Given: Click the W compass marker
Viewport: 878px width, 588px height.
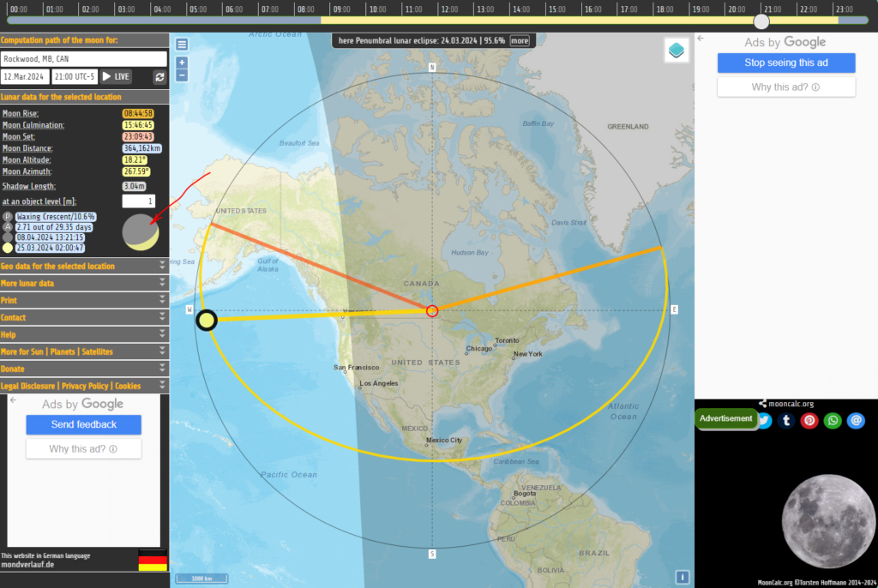Looking at the screenshot, I should 189,309.
